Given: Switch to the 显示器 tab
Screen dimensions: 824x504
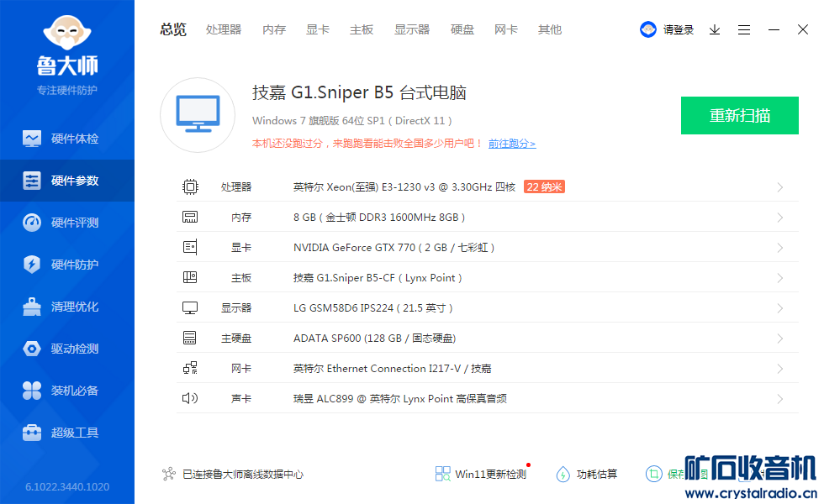Looking at the screenshot, I should [412, 29].
